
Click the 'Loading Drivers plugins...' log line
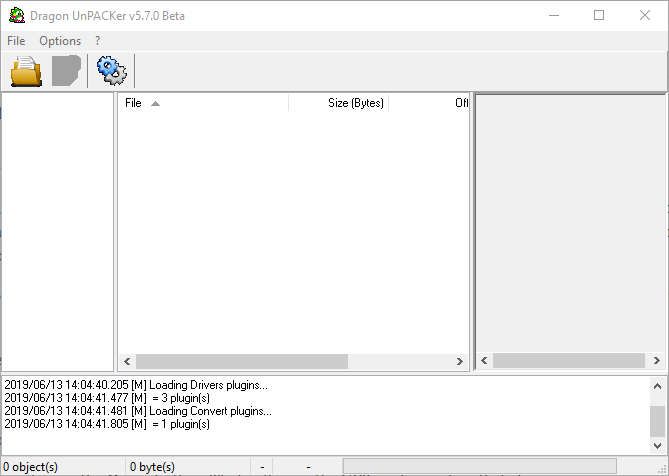[x=136, y=385]
